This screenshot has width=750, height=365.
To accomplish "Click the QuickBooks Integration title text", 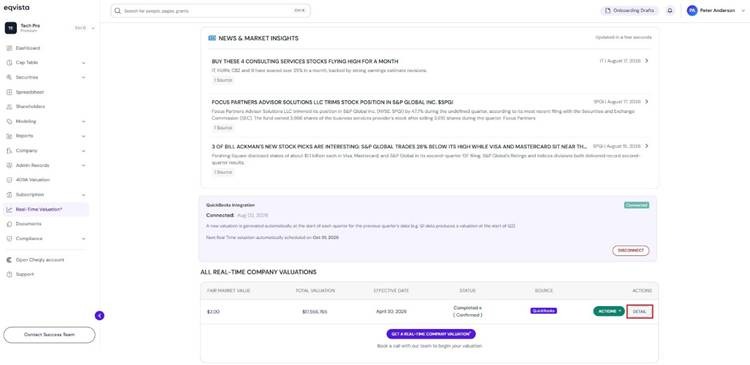I will [230, 205].
